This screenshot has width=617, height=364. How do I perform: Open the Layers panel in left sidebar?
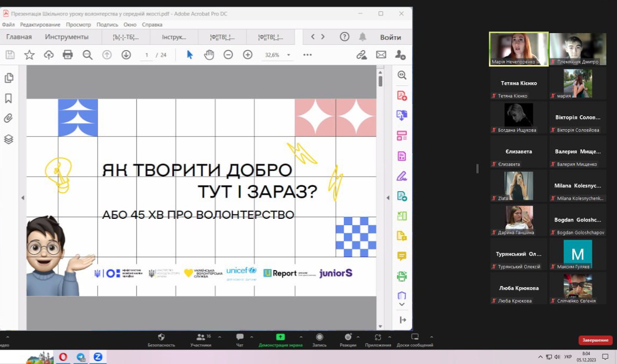9,139
